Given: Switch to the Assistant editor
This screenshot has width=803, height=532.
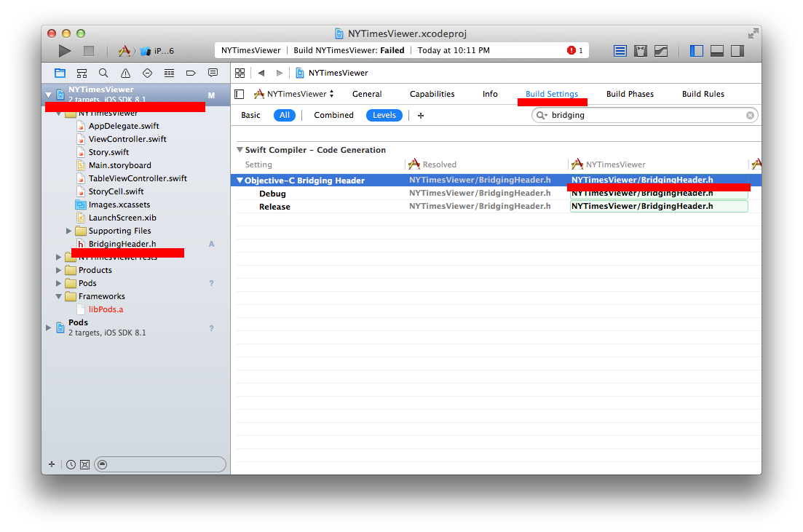Looking at the screenshot, I should tap(641, 51).
